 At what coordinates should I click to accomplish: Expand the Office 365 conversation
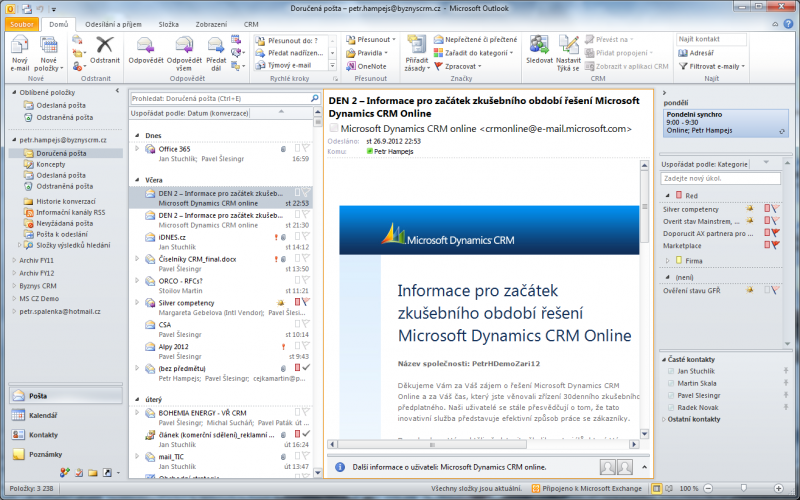coord(137,148)
